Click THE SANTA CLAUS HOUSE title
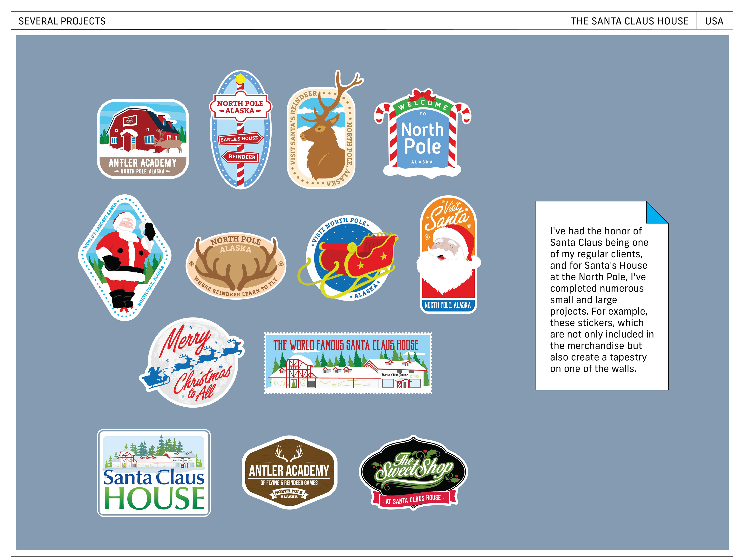Viewport: 746px width, 560px height. (x=629, y=21)
